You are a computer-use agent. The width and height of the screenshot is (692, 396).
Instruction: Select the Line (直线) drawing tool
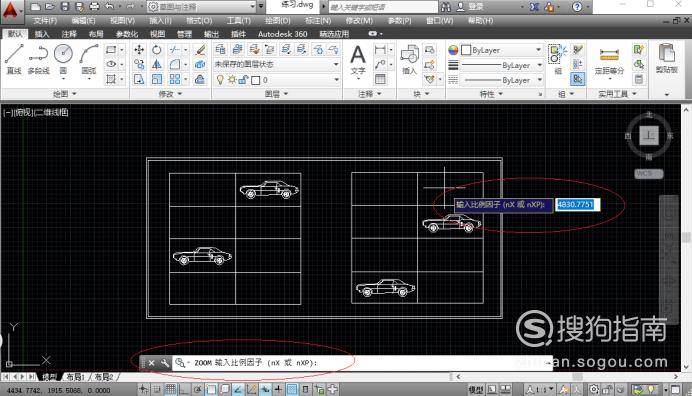(x=14, y=58)
